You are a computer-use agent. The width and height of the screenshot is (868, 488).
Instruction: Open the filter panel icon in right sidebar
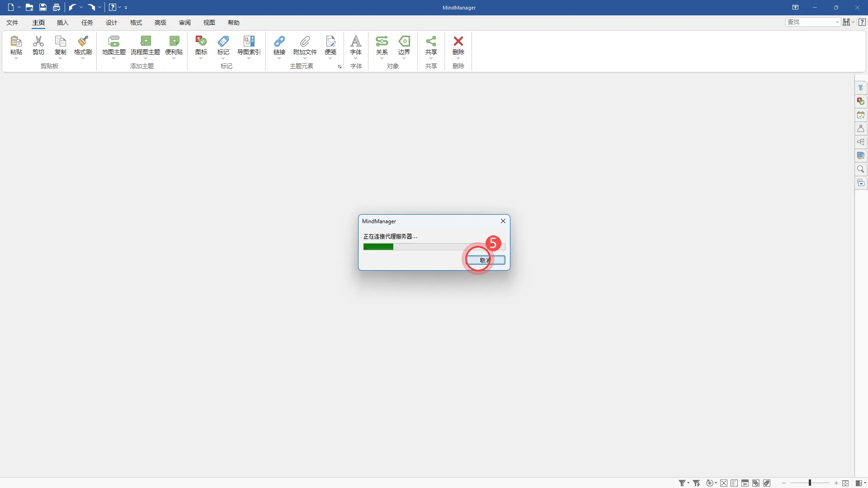click(x=861, y=88)
